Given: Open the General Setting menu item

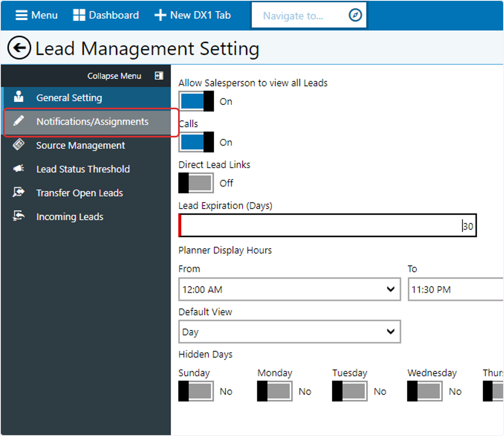Looking at the screenshot, I should [86, 98].
